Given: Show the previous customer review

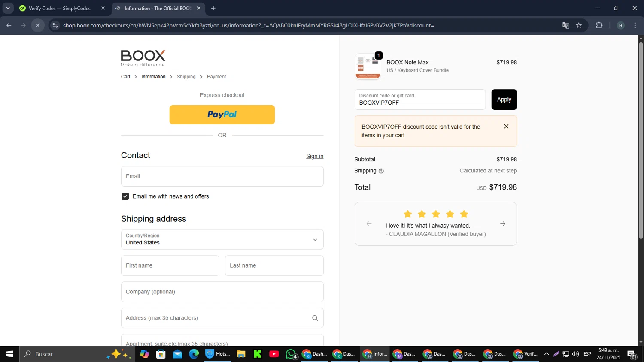Looking at the screenshot, I should click(369, 224).
